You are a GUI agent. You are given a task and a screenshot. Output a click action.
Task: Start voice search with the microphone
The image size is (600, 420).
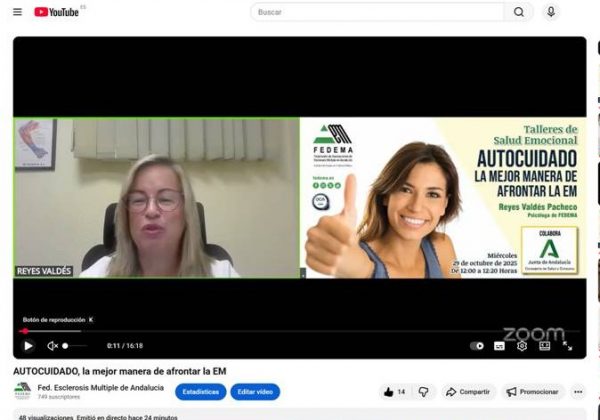(551, 12)
